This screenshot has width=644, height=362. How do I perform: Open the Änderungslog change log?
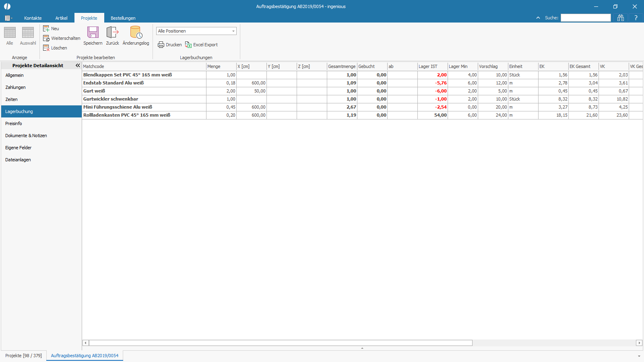tap(136, 33)
